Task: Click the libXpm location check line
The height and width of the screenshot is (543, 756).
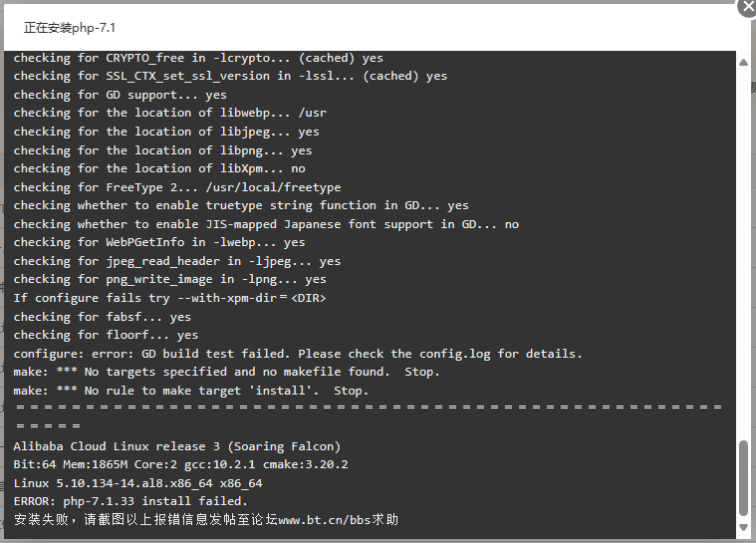Action: (x=159, y=168)
